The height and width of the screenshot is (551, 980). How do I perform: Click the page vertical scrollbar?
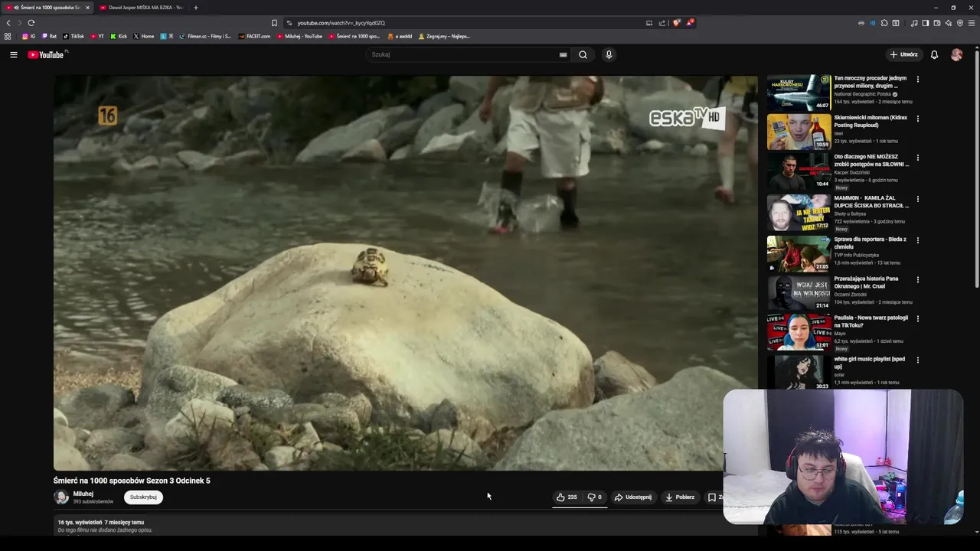point(976,168)
